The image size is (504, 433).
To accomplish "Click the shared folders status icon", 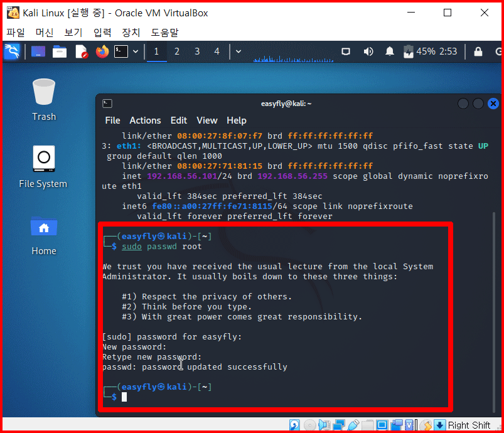I will (x=368, y=425).
